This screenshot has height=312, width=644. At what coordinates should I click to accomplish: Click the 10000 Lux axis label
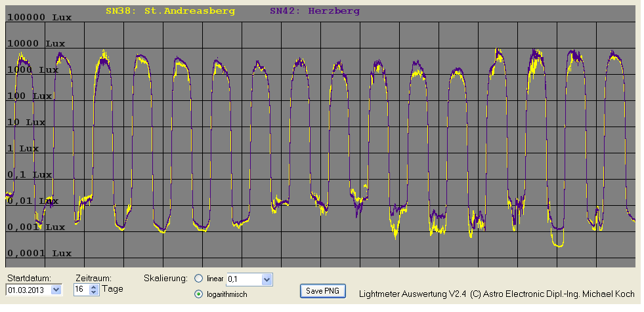36,44
